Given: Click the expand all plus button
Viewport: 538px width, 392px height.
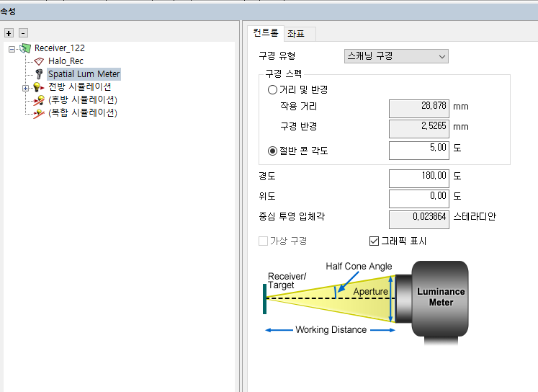Looking at the screenshot, I should click(x=9, y=33).
